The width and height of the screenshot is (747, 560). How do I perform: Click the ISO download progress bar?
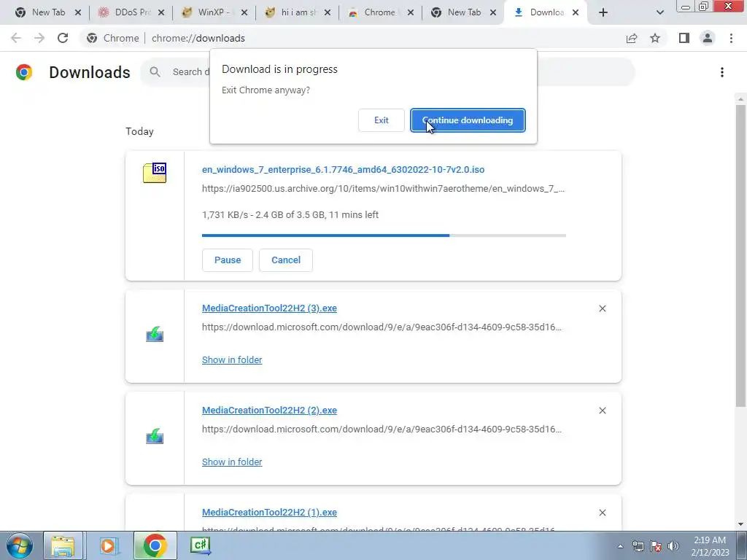pos(384,236)
